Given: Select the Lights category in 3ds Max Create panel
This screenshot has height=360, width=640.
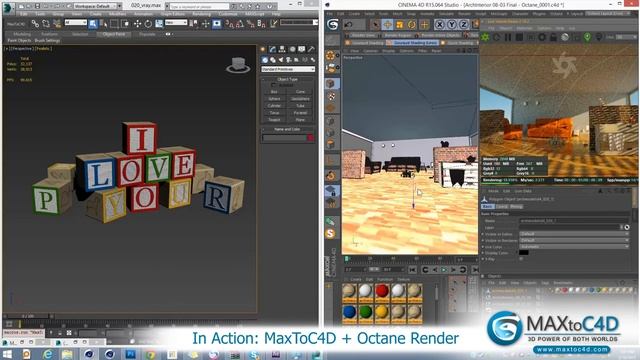Looking at the screenshot, I should click(x=281, y=60).
